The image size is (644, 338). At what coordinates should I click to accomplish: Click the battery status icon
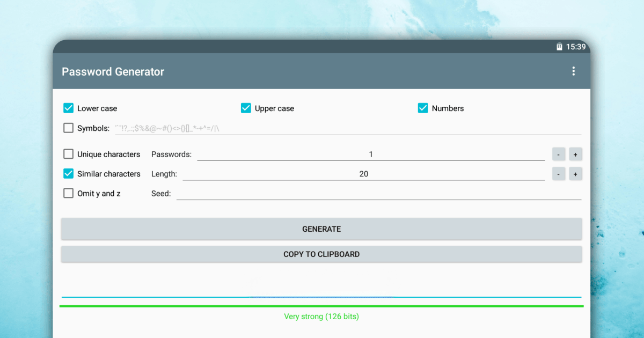559,47
